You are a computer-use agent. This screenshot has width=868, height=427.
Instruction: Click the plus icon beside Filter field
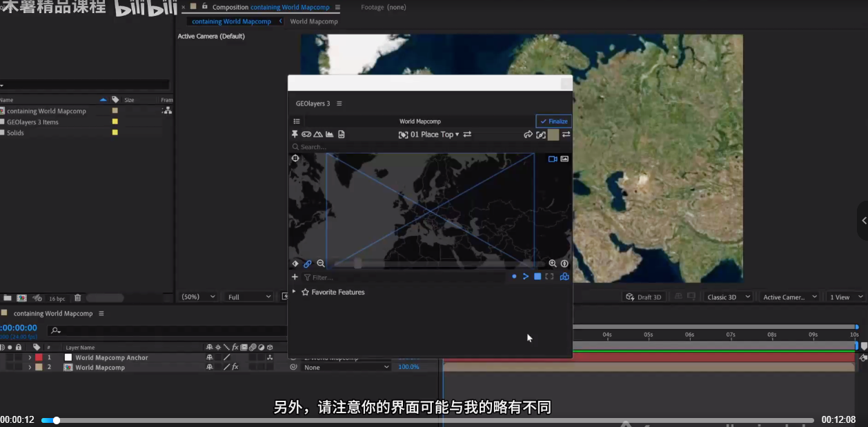click(x=295, y=277)
